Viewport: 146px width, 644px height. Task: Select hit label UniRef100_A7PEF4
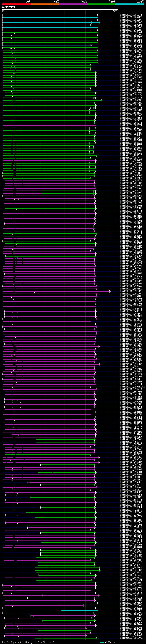(x=131, y=118)
